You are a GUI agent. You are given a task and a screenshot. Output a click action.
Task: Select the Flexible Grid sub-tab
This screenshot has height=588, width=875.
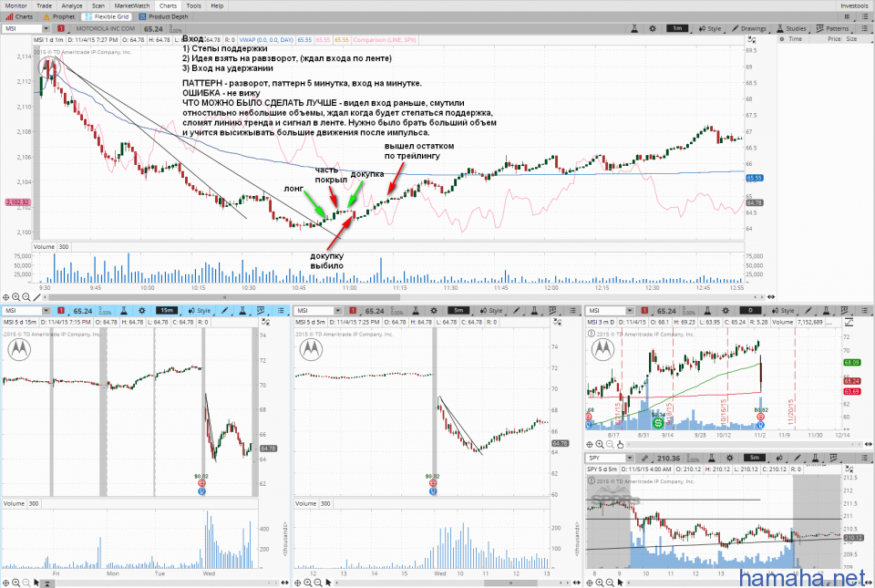click(x=108, y=16)
